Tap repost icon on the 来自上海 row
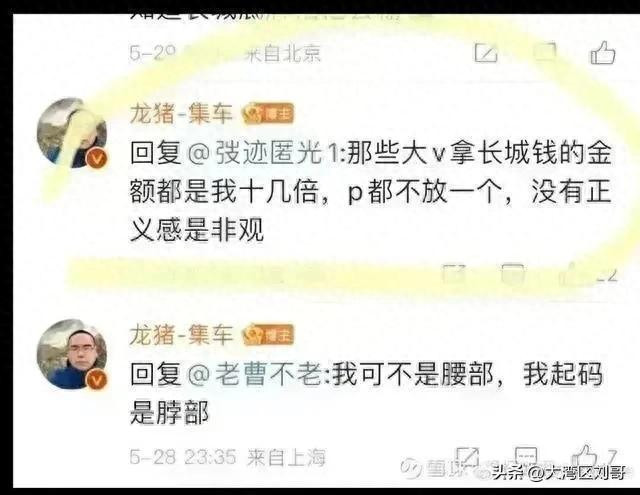The width and height of the screenshot is (640, 495). 467,457
